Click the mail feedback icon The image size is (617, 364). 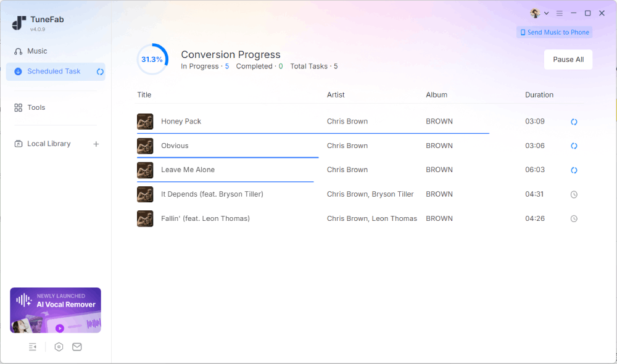[77, 347]
